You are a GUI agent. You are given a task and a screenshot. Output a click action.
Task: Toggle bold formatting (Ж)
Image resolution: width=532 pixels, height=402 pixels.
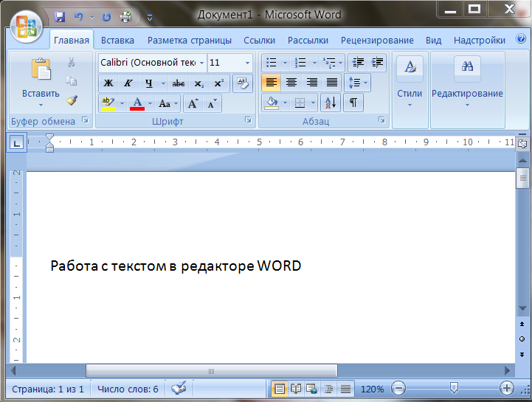[x=108, y=83]
